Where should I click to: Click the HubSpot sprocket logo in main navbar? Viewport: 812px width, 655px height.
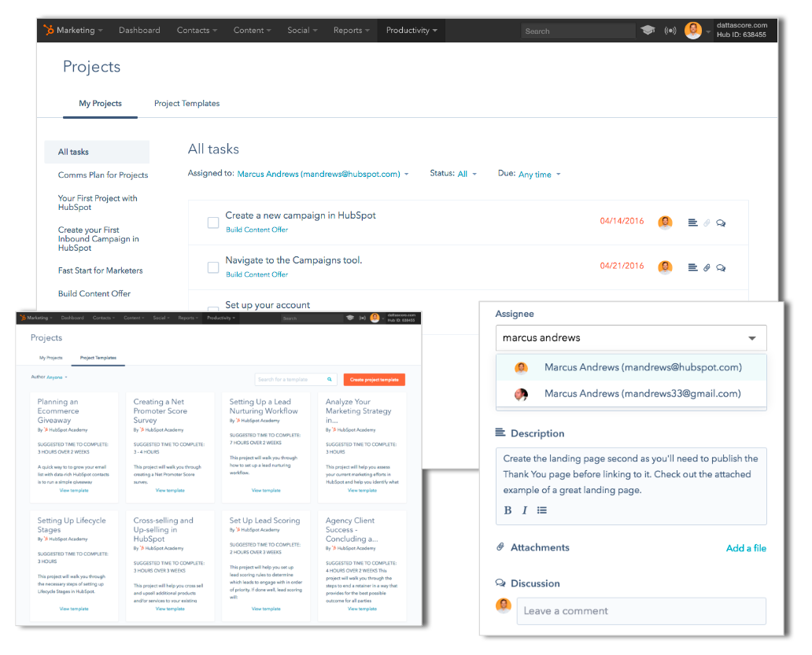(49, 30)
